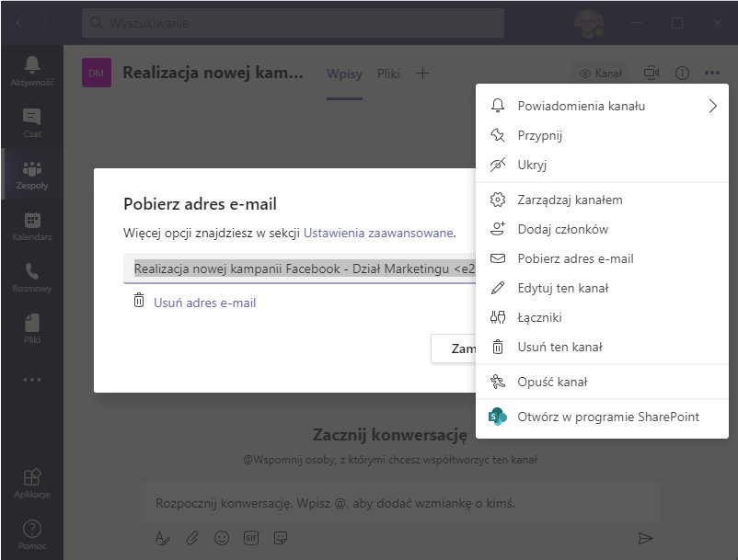Screen dimensions: 738x560
Task: Open text formatting options for the message
Action: pos(162,538)
